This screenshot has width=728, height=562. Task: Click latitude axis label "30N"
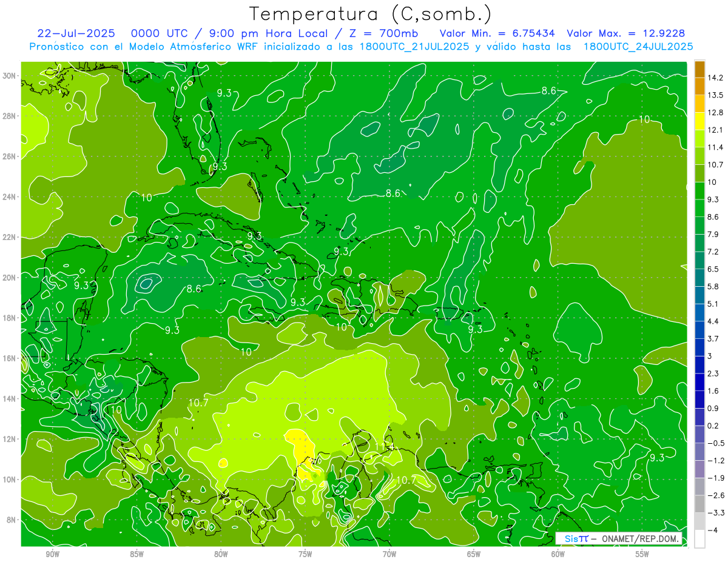[x=10, y=76]
